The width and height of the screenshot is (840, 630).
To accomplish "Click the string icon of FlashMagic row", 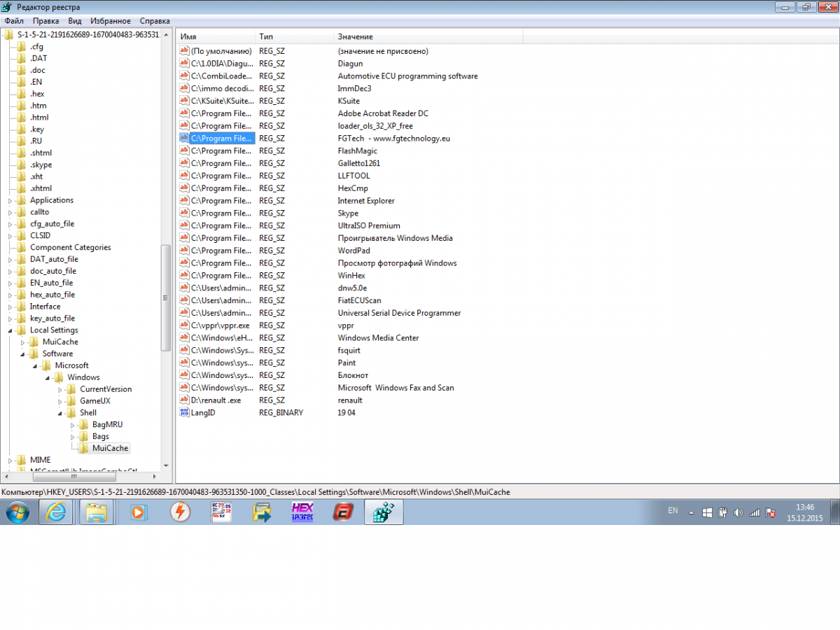I will [x=185, y=150].
